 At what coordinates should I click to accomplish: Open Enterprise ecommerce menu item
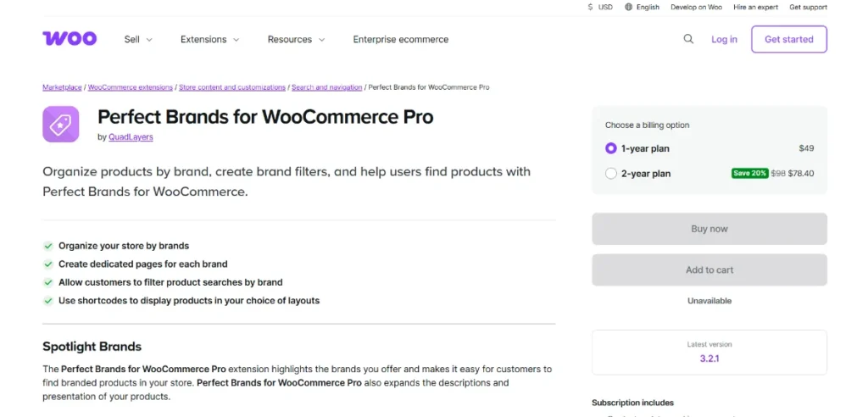click(401, 39)
